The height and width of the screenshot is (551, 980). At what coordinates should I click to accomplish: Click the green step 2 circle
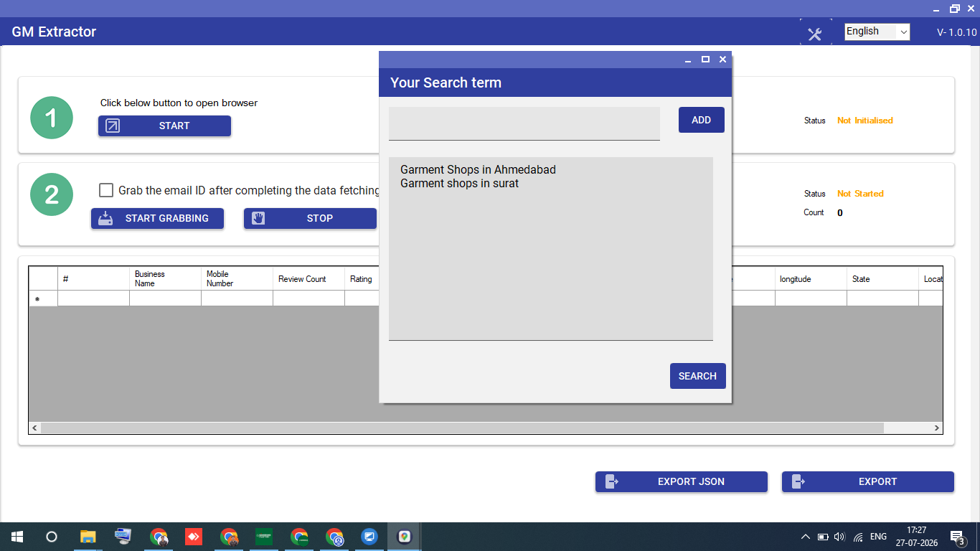pos(52,194)
